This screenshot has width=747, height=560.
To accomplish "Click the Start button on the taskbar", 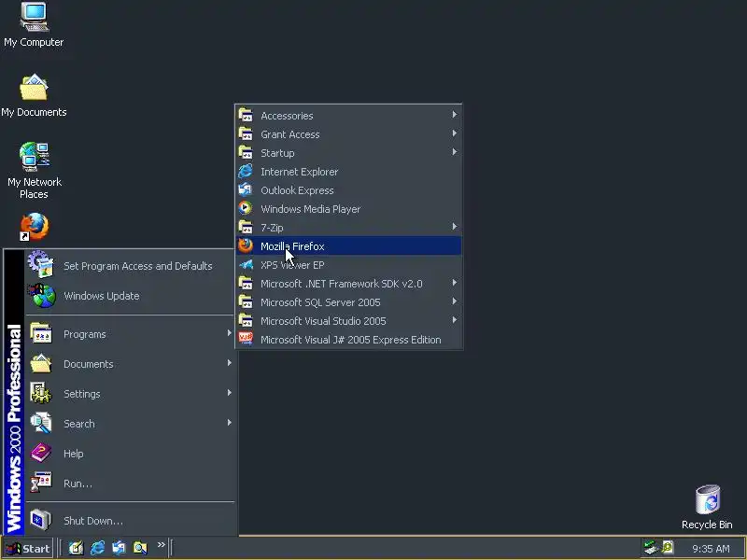I will click(x=28, y=549).
